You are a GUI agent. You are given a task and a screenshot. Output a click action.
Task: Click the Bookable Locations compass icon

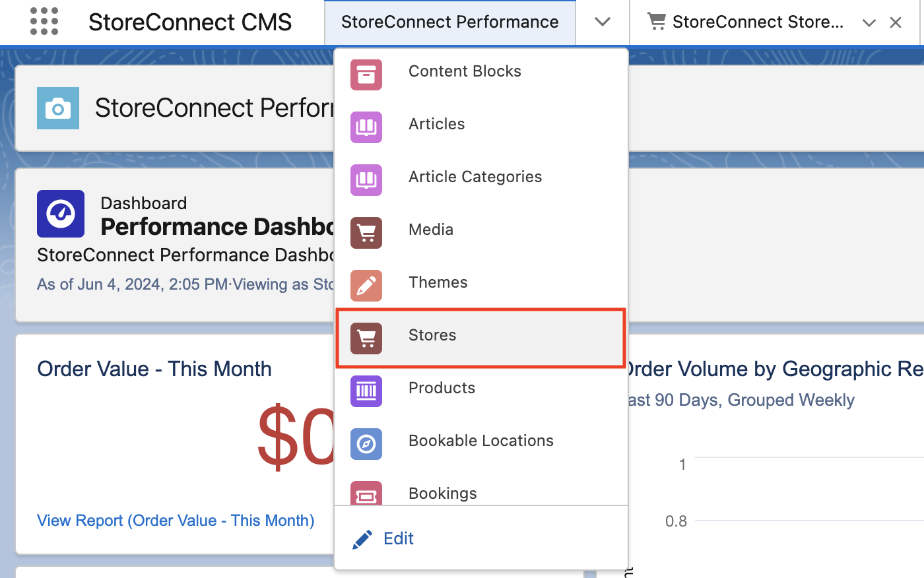[366, 444]
